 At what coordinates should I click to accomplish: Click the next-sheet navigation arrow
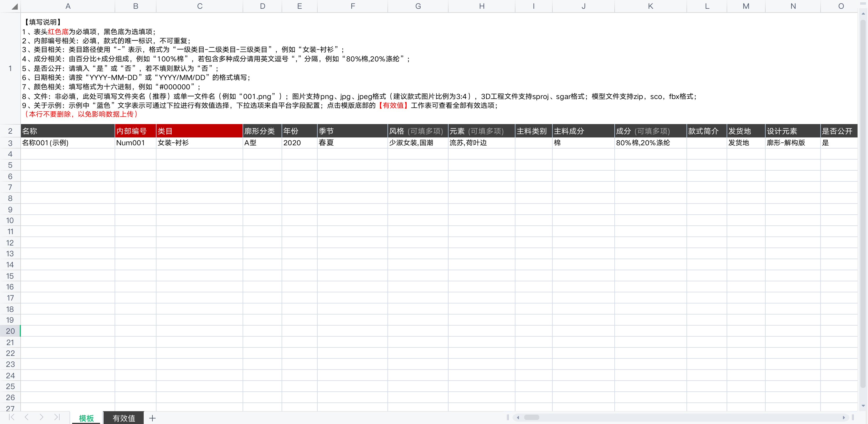41,417
